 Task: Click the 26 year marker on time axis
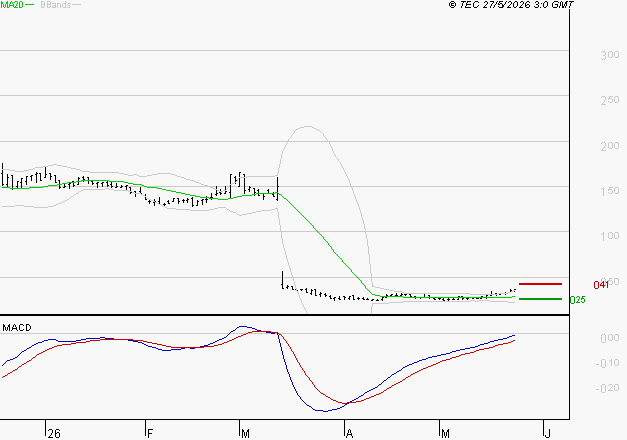[x=54, y=434]
